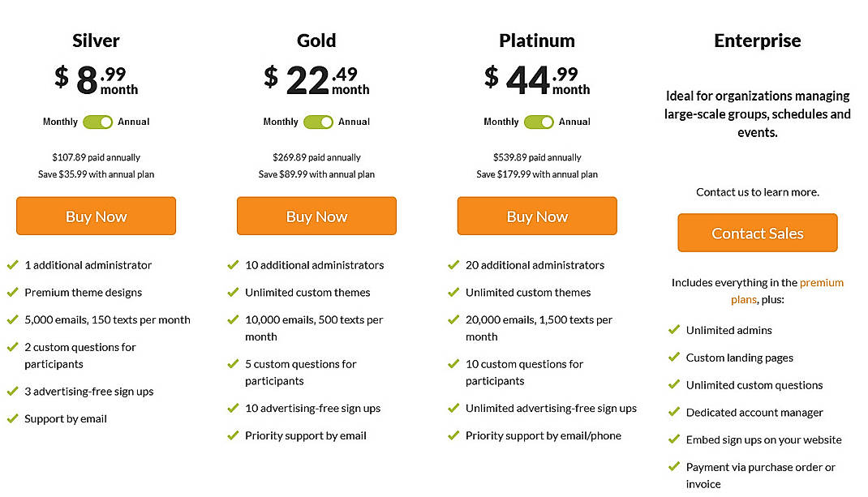The width and height of the screenshot is (868, 497).
Task: Click the checkmark beside '20 additional administrators'
Action: pyautogui.click(x=454, y=265)
